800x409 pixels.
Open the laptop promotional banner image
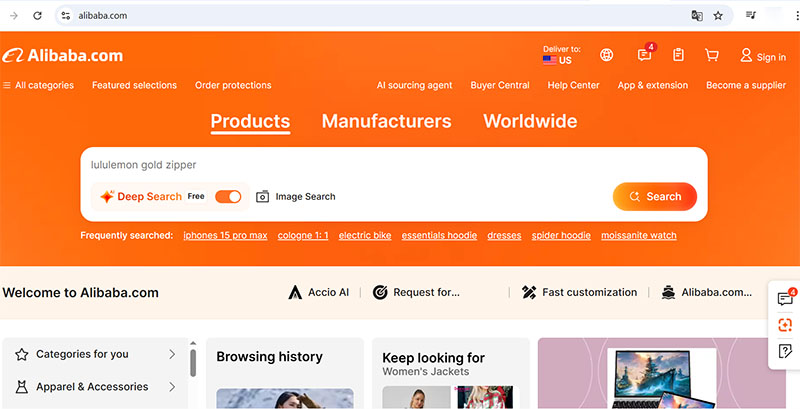[x=662, y=374]
